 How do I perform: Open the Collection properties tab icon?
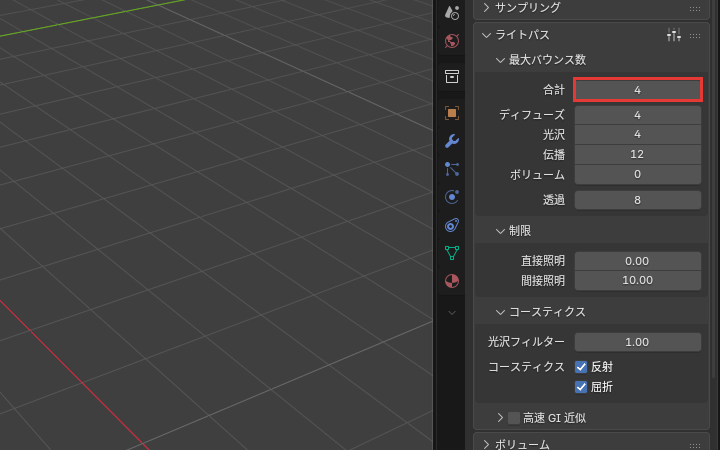pyautogui.click(x=452, y=76)
